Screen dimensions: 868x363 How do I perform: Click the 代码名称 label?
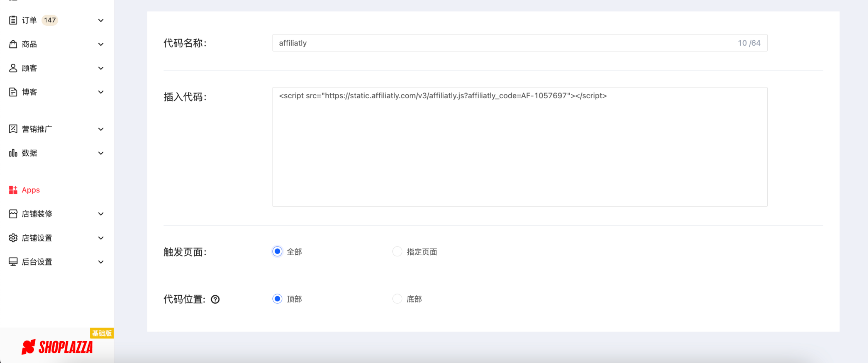(x=185, y=43)
